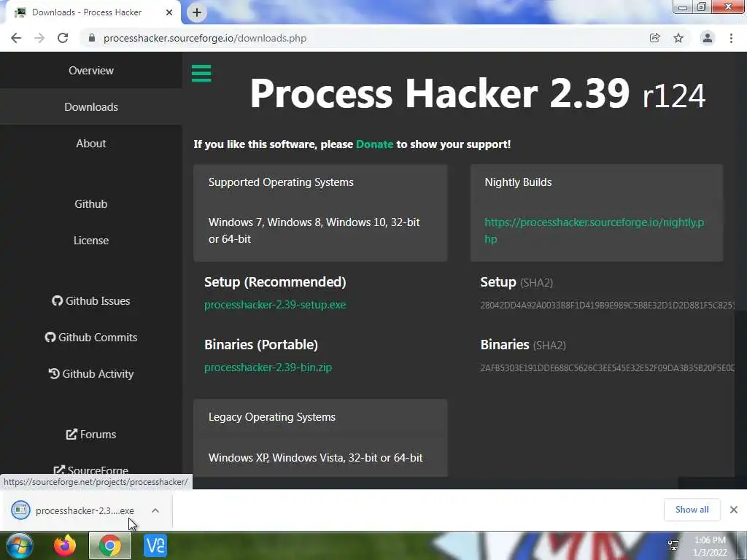Click the Binaries (Portable) heading
The width and height of the screenshot is (747, 560).
coord(261,345)
